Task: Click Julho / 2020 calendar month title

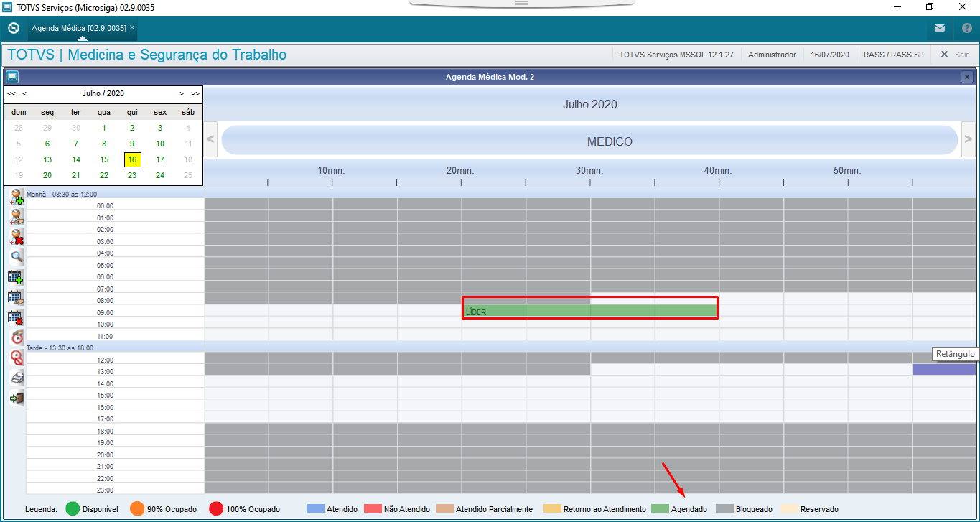Action: (103, 94)
